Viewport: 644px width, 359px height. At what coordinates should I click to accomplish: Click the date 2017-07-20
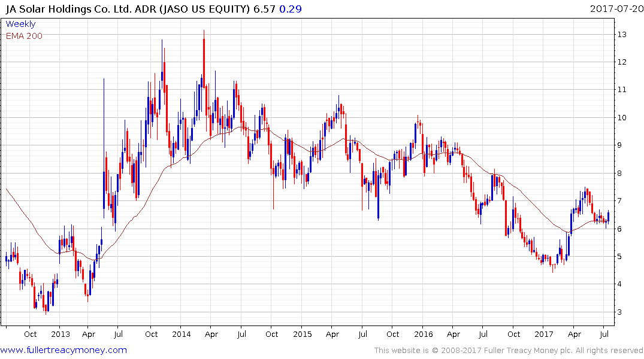(x=616, y=8)
